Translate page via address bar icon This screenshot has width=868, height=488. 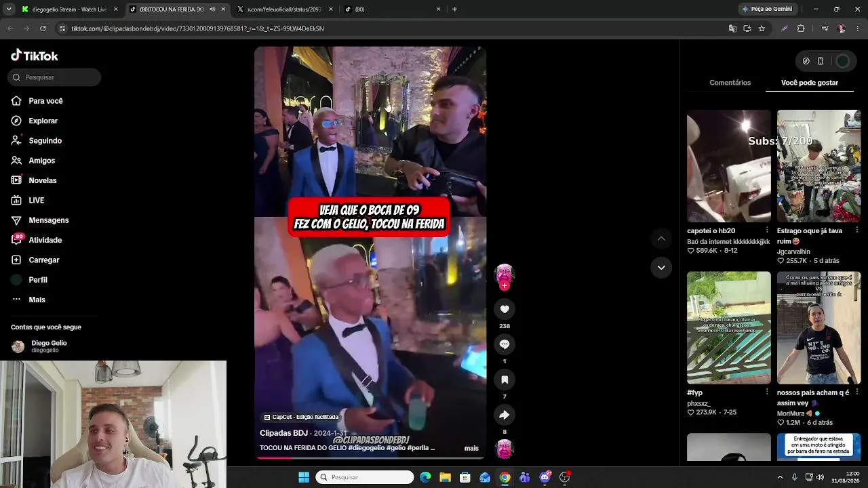click(x=732, y=28)
